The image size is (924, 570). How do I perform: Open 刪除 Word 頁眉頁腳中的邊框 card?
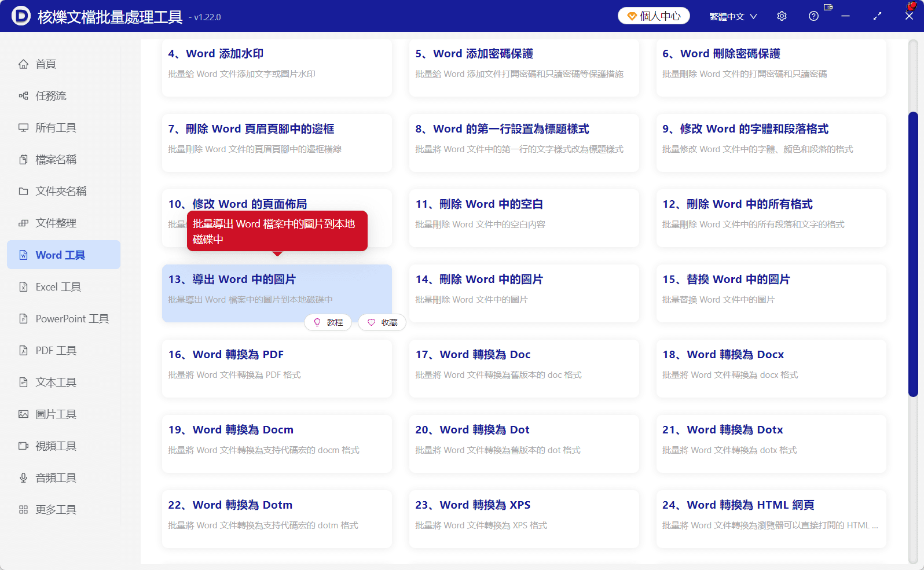277,143
